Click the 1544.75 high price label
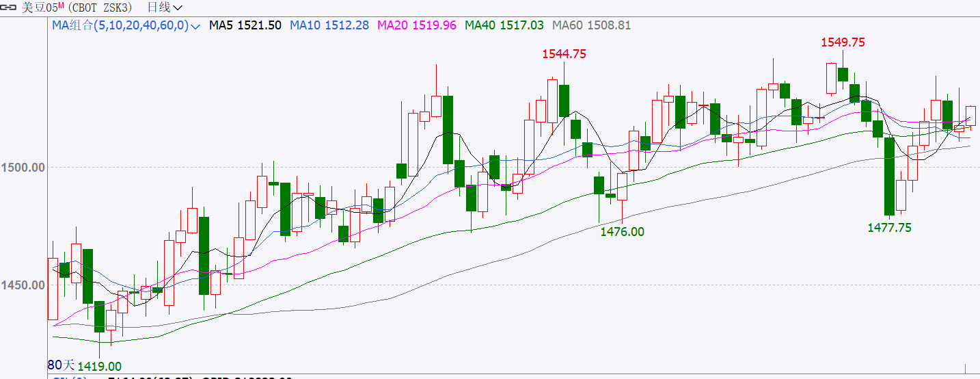980x379 pixels. point(564,54)
